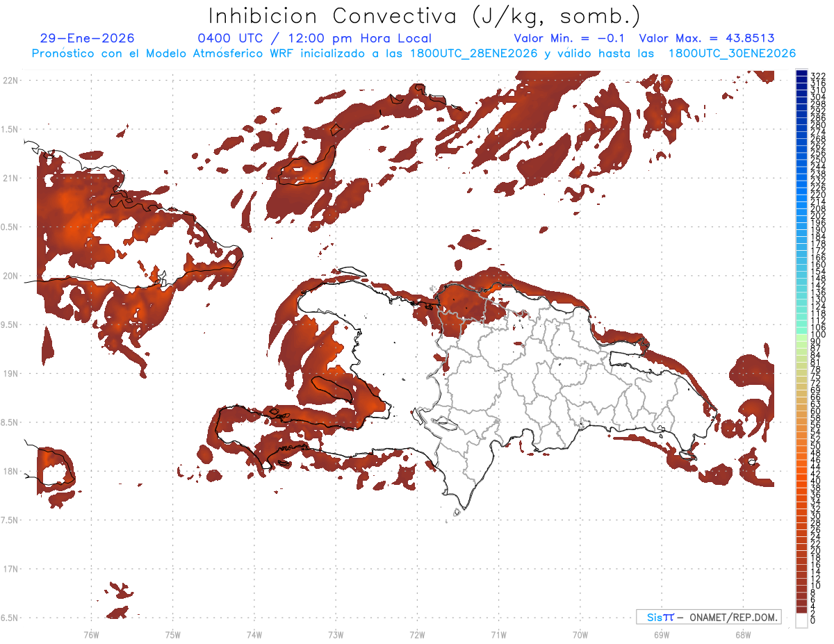Select the pale green swatch beside 100
The width and height of the screenshot is (834, 644).
[801, 338]
